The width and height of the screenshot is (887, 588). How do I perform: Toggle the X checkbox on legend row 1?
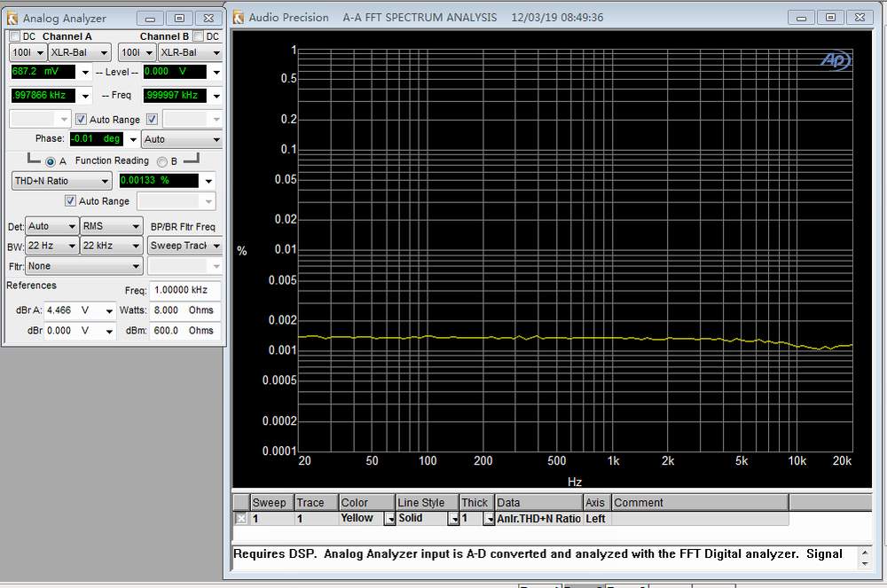pos(241,519)
